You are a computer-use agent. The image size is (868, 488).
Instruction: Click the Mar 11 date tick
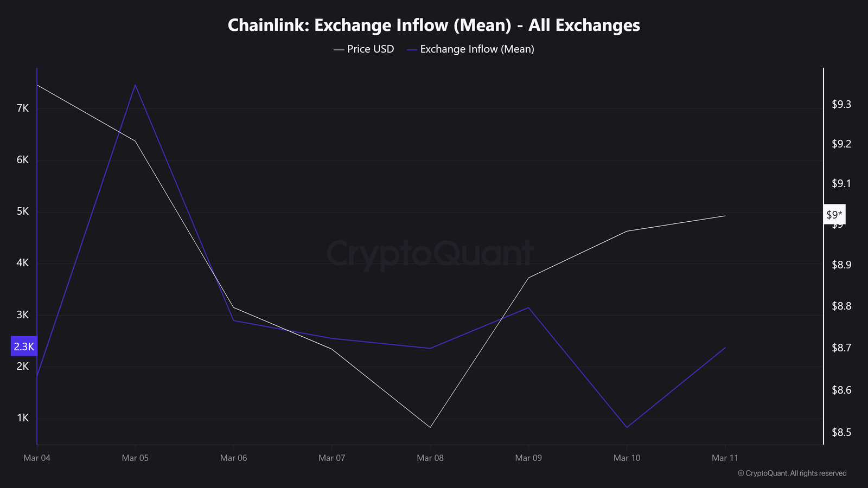point(725,458)
